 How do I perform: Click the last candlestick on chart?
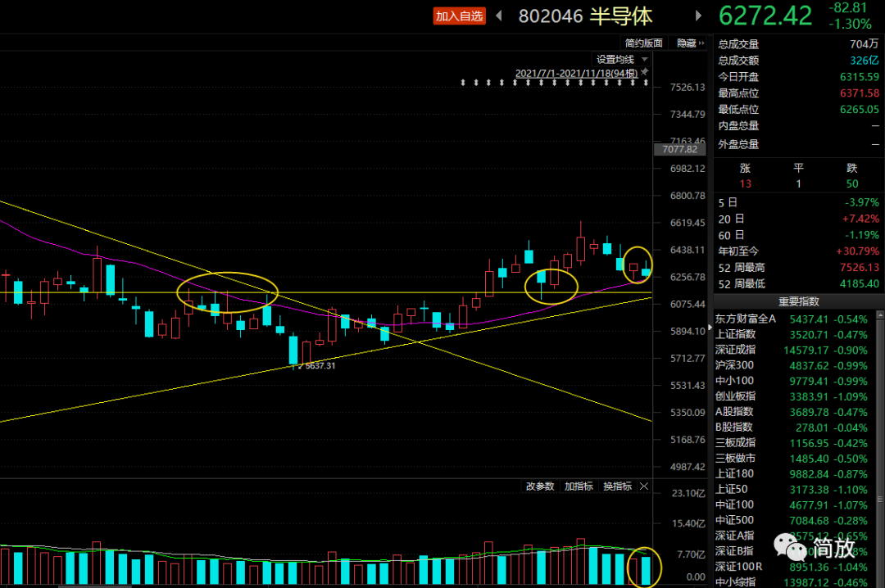[x=647, y=271]
